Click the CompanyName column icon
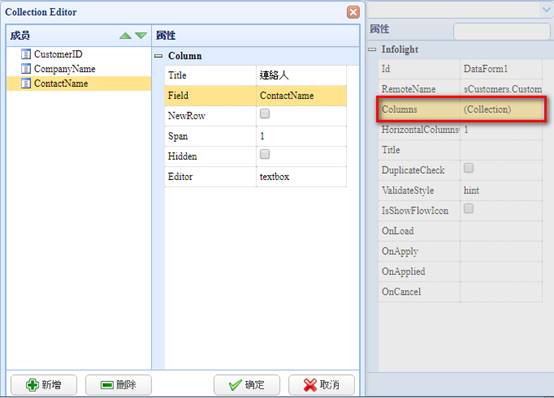The width and height of the screenshot is (554, 398). 26,69
